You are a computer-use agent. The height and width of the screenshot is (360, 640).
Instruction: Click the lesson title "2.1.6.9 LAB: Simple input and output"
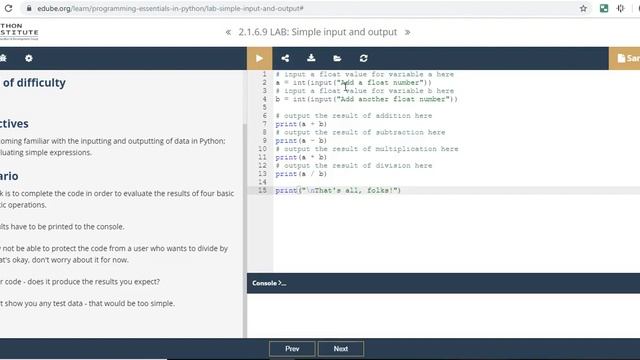(318, 32)
